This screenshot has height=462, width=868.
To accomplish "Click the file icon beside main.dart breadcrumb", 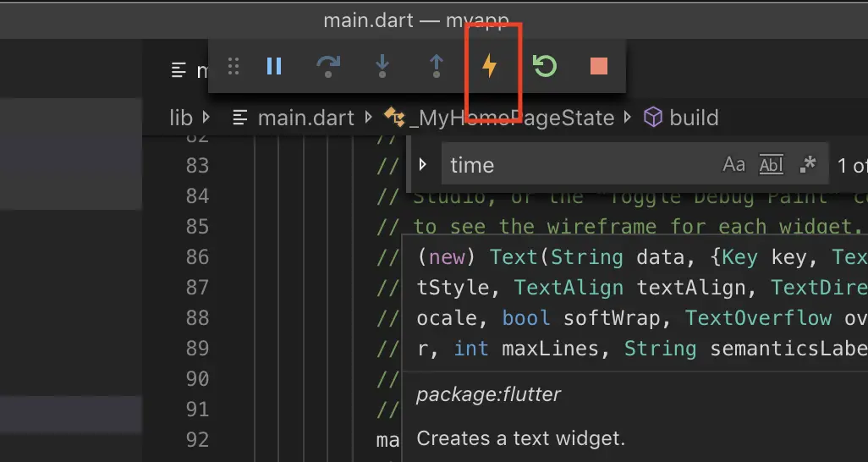I will 239,118.
